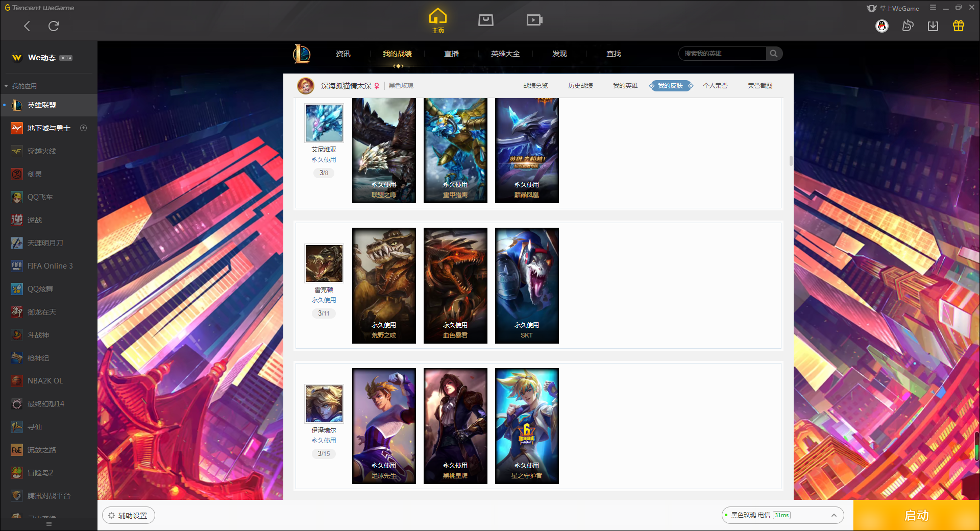Open 御龙在天 game entry
The width and height of the screenshot is (980, 531).
(48, 312)
